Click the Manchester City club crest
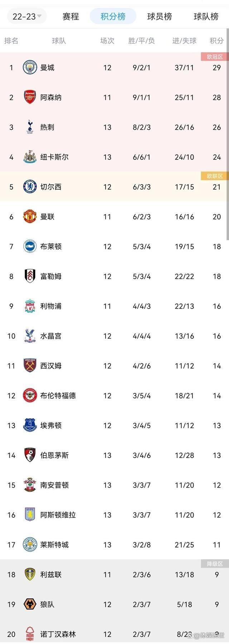 [30, 68]
